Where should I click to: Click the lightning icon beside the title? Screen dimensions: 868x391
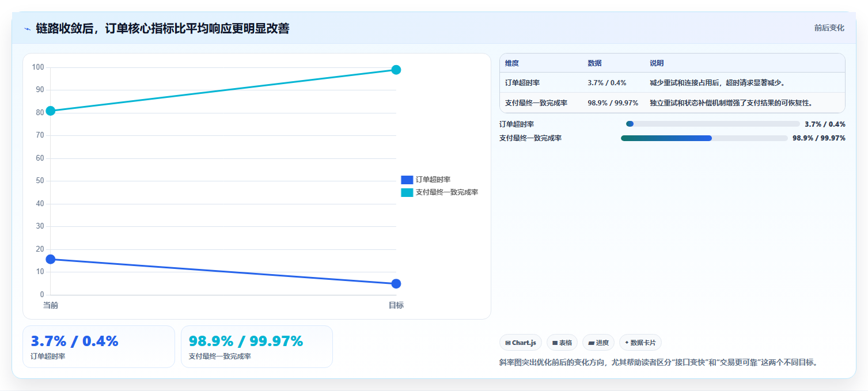pos(27,29)
